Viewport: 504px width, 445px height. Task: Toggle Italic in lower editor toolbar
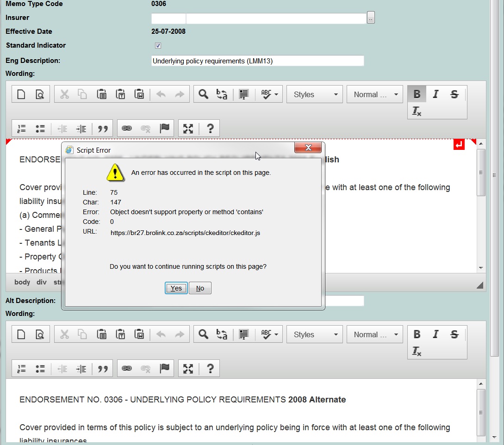[x=435, y=334]
